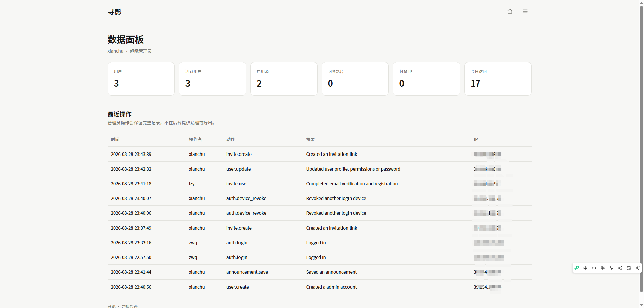
Task: Go to the home page via house icon
Action: (510, 11)
